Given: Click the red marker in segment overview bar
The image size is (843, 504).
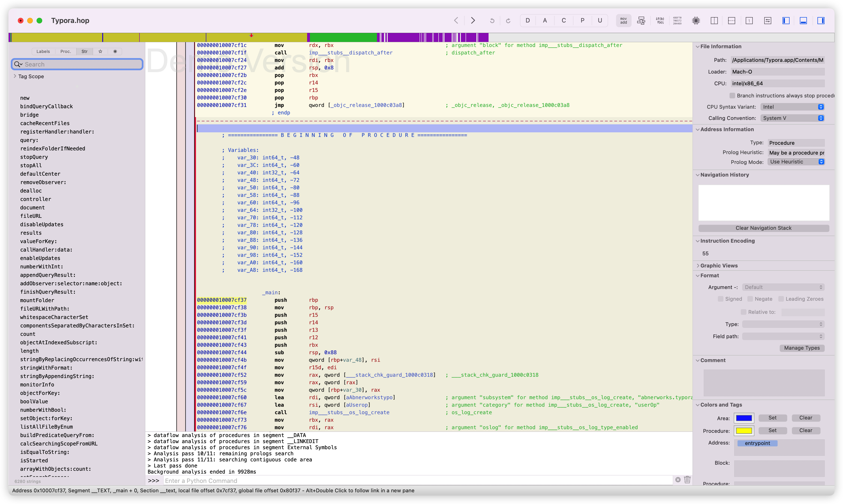Looking at the screenshot, I should click(251, 35).
